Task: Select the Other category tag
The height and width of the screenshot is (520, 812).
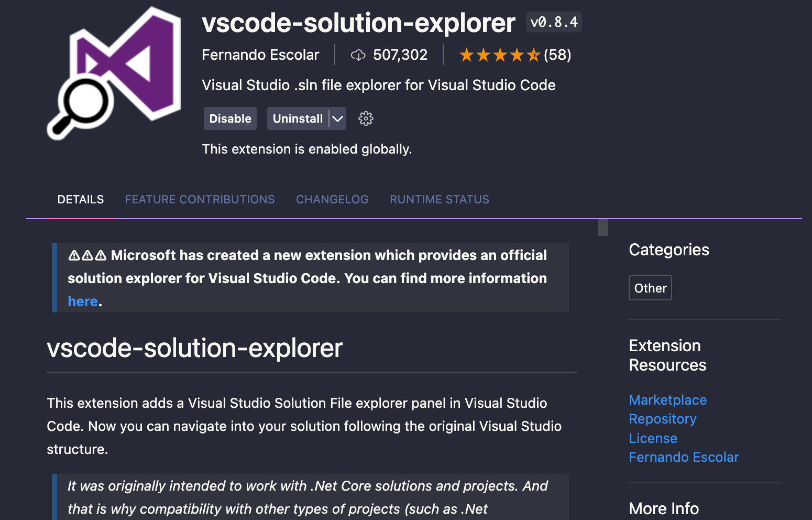Action: 650,288
